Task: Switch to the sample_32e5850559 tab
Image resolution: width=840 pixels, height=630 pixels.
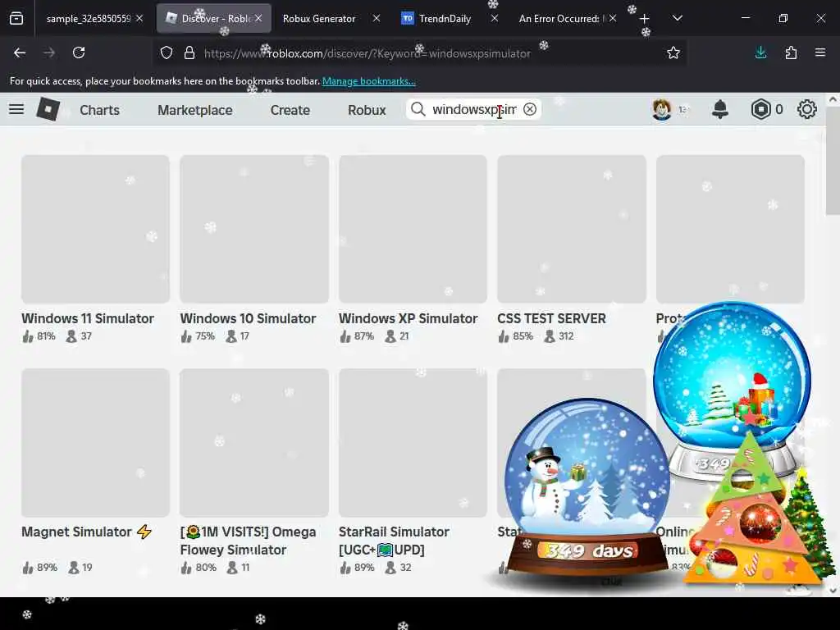Action: 89,19
